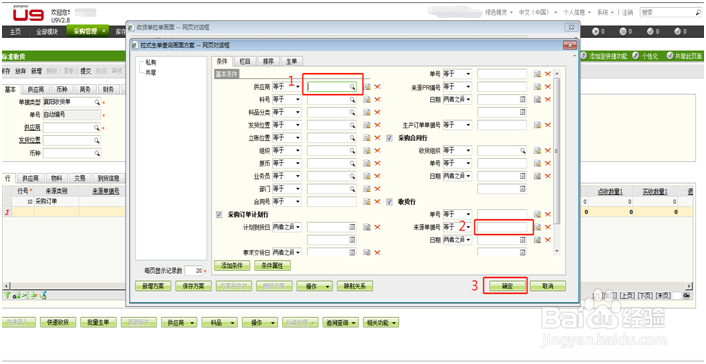Open the 操作 dropdown in the dialog footer
Screen dimensions: 706x364
point(314,286)
